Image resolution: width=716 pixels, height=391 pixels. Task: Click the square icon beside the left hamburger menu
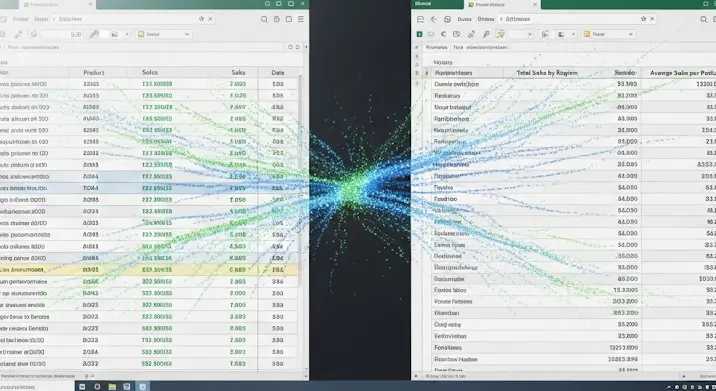click(x=289, y=19)
